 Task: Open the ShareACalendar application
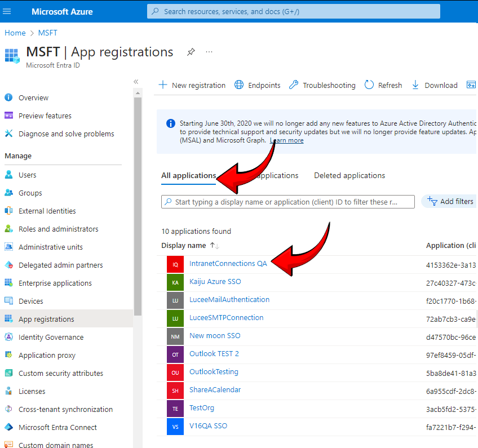pos(215,389)
